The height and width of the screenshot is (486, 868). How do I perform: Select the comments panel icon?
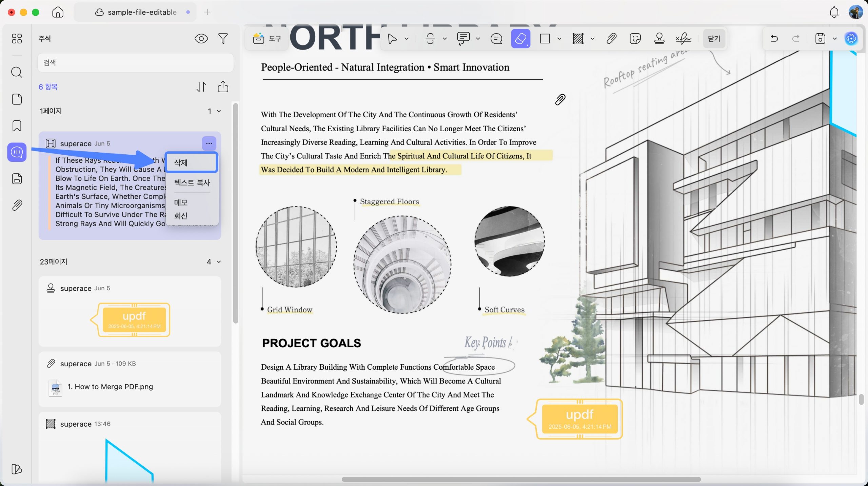click(x=17, y=152)
